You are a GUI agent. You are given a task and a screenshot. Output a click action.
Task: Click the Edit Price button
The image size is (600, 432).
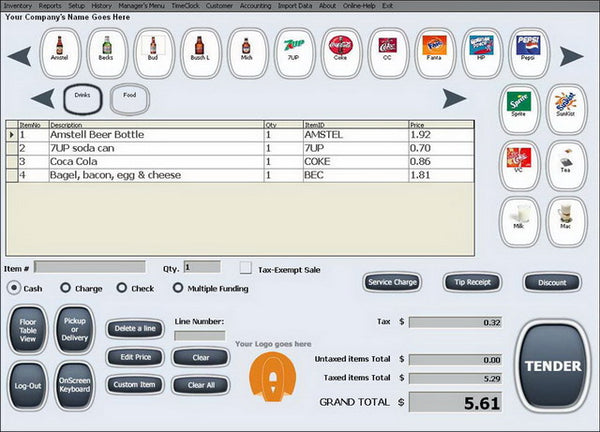tap(135, 357)
